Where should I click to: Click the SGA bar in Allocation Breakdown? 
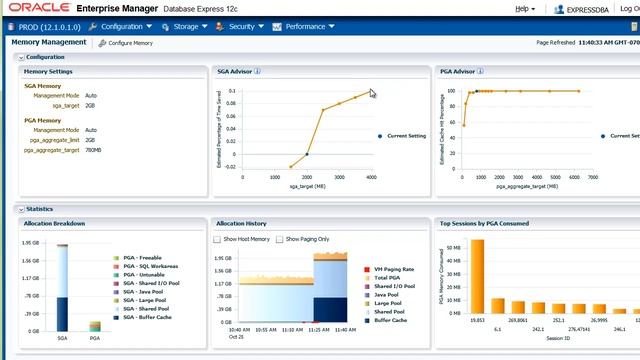pos(62,288)
